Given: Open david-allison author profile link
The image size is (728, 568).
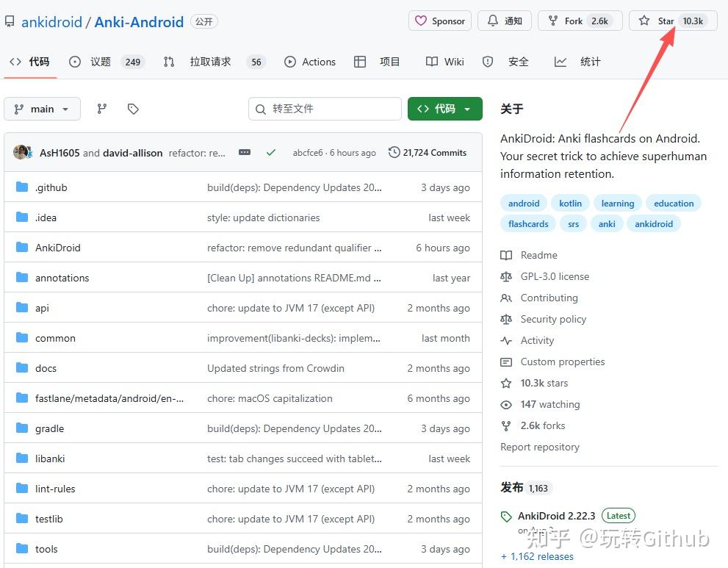Looking at the screenshot, I should (133, 153).
